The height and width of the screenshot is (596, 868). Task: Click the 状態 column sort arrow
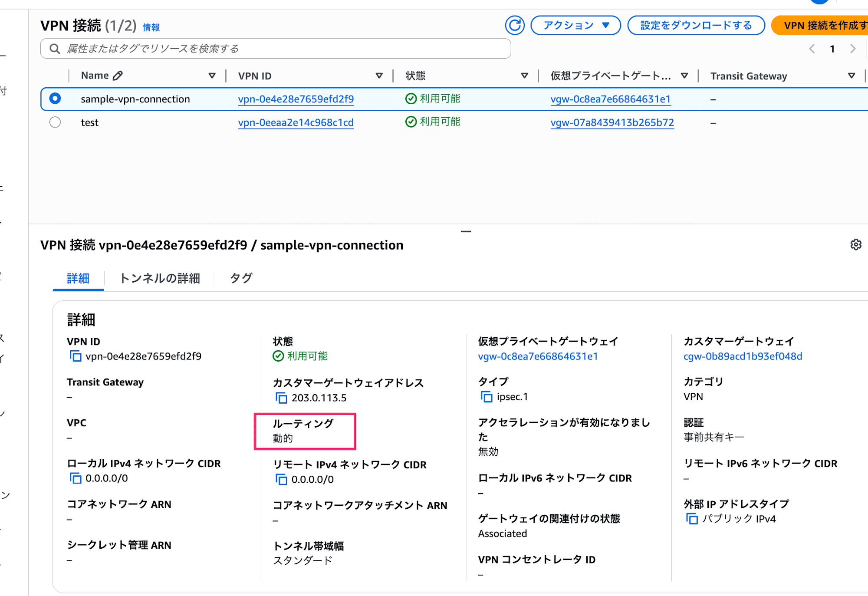pos(524,76)
